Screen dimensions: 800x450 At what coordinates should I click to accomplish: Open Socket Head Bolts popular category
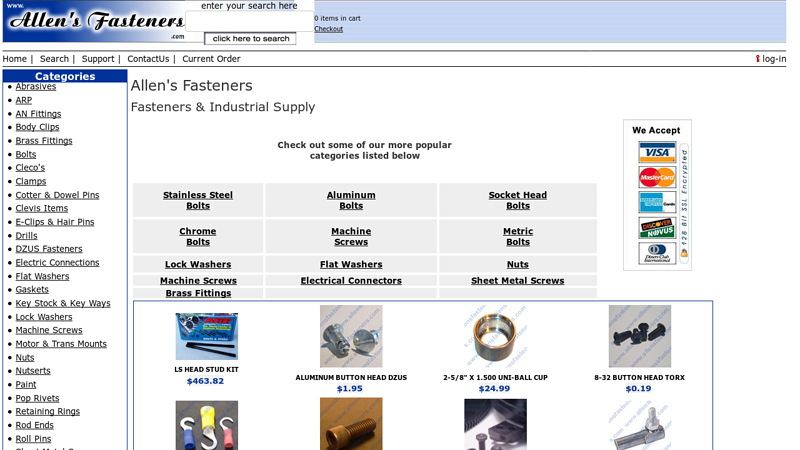518,201
